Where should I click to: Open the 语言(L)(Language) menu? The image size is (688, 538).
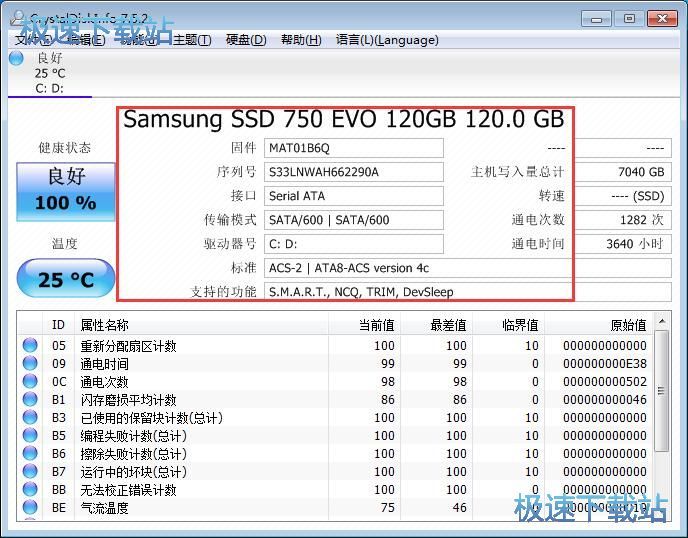coord(387,40)
